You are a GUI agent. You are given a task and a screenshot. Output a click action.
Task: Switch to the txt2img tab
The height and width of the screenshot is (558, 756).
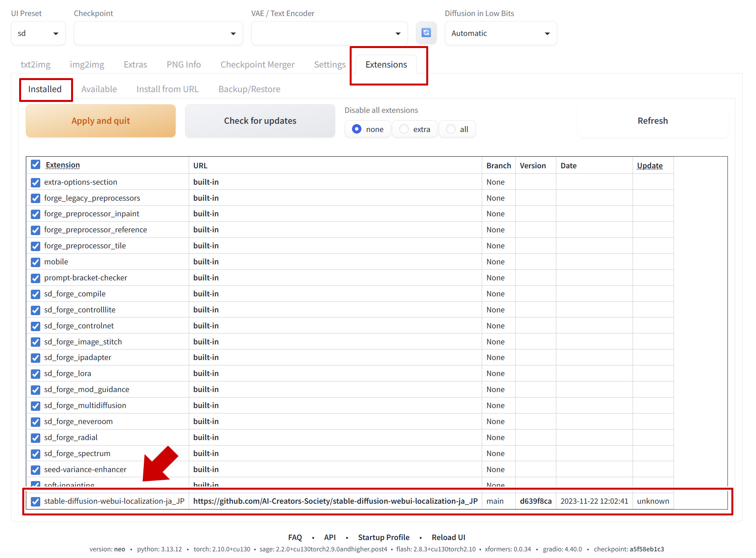(36, 64)
